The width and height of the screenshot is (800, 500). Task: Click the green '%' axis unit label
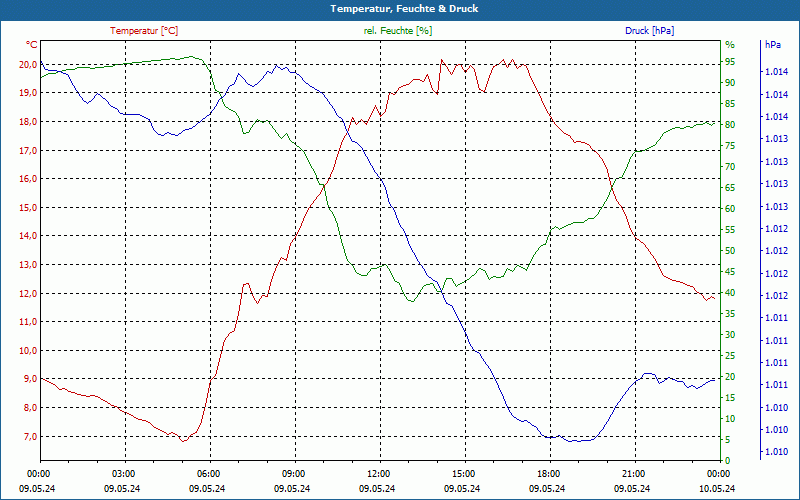click(x=730, y=45)
